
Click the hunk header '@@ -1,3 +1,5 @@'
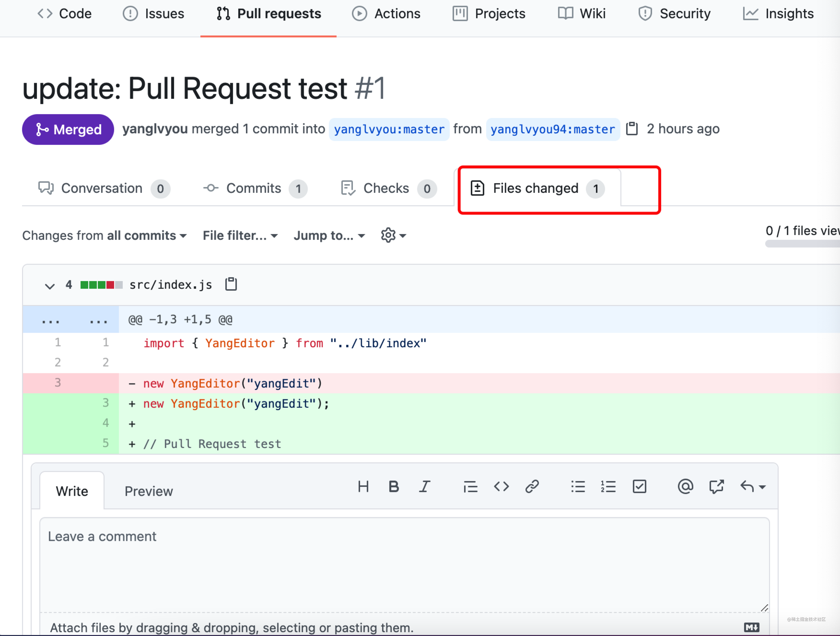180,320
